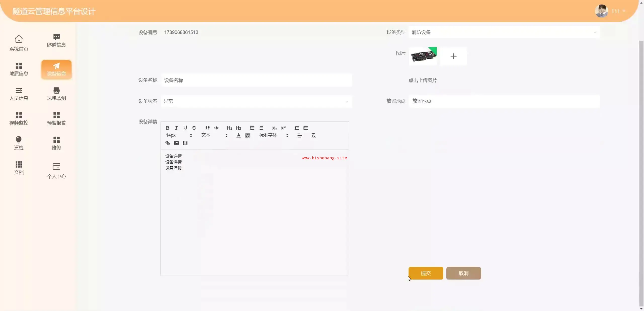Clear text formatting icon
The image size is (644, 311).
[x=313, y=135]
